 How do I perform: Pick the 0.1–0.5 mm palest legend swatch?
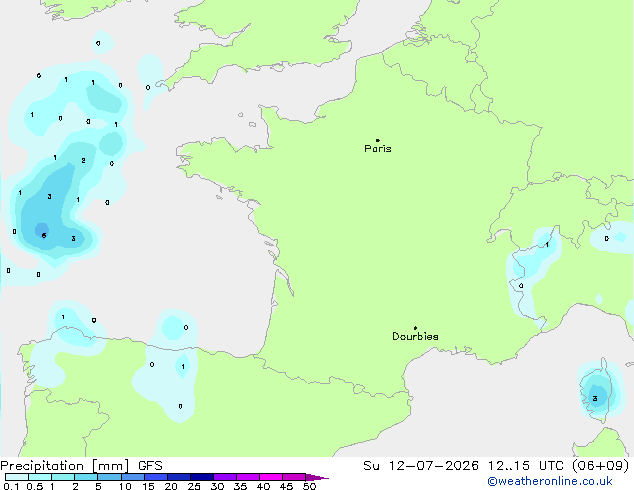(17, 477)
